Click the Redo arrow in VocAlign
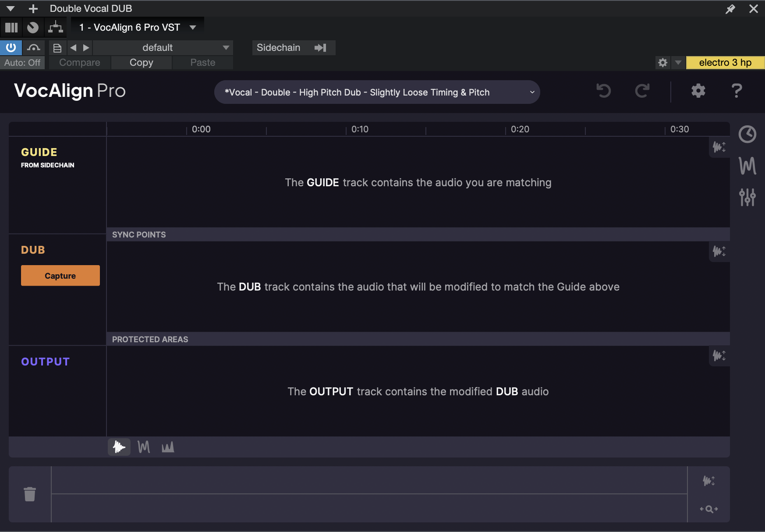 coord(642,91)
